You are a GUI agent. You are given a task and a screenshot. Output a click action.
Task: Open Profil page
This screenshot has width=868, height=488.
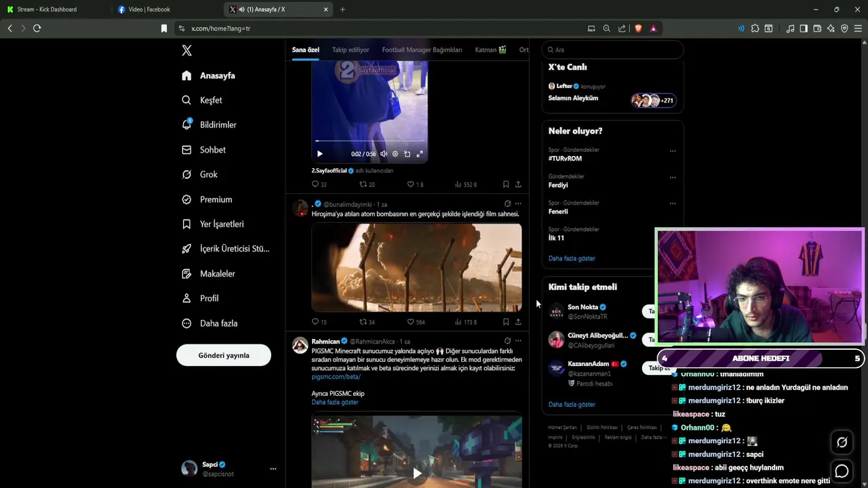(x=200, y=298)
